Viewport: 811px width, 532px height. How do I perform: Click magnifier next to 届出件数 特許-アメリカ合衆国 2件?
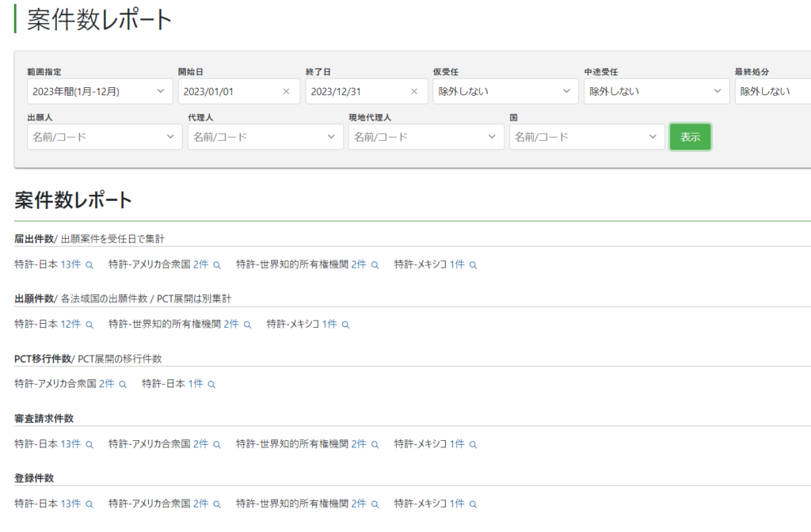point(217,265)
